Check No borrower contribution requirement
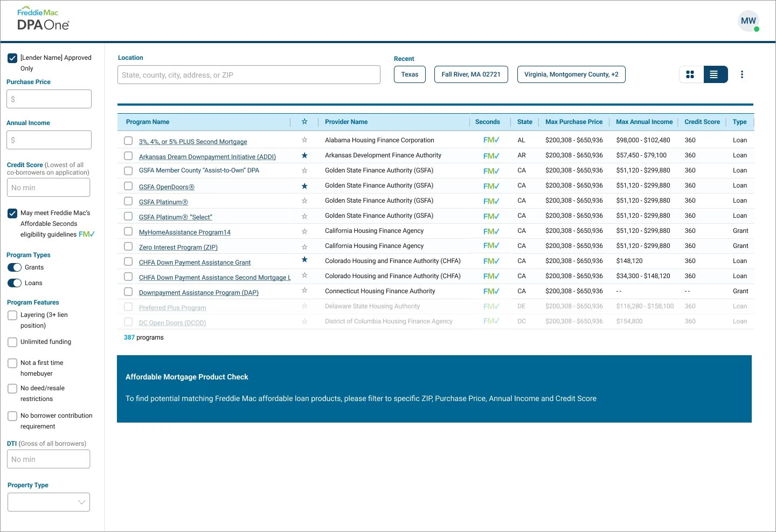Screen dimensions: 776x532 (12, 416)
